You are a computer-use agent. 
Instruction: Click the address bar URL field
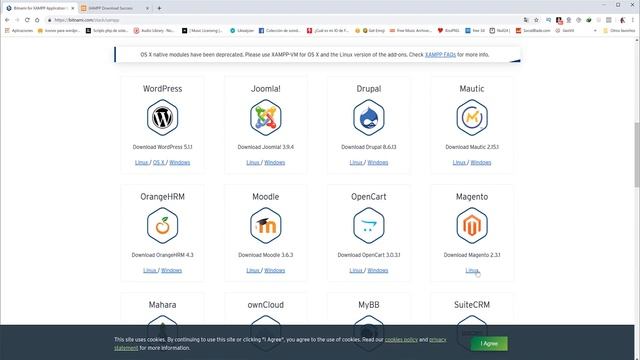click(286, 20)
